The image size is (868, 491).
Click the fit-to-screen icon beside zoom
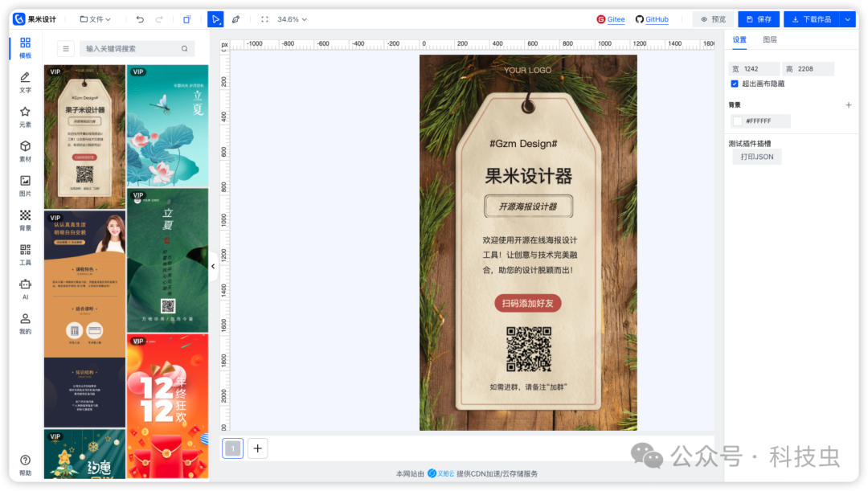click(264, 19)
